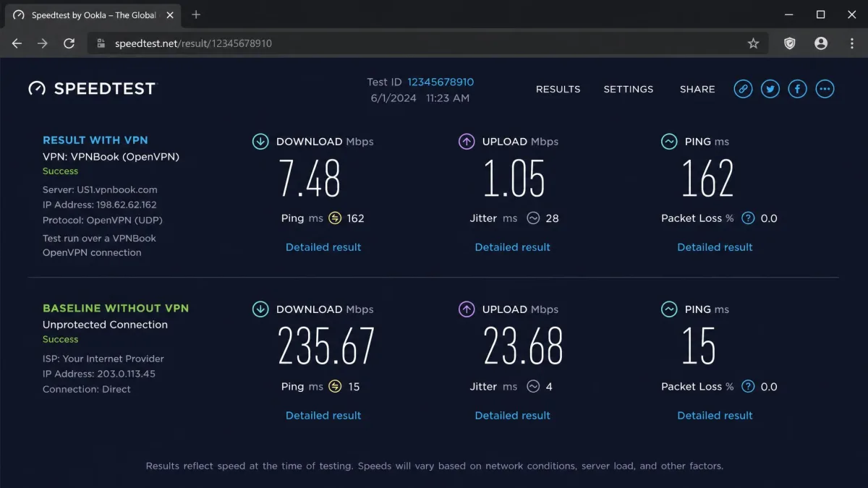Open the browser profile avatar
This screenshot has width=868, height=488.
(x=821, y=43)
